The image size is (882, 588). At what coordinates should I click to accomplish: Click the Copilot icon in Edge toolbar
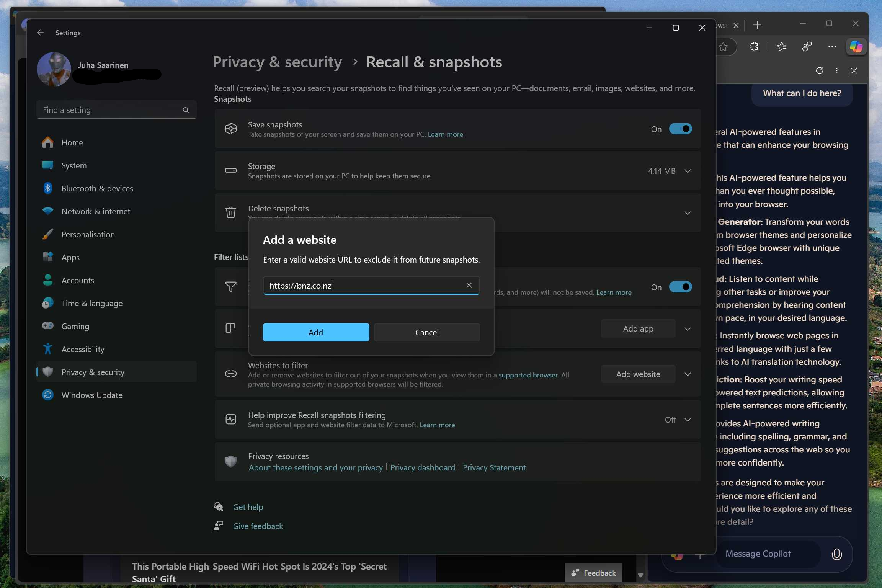coord(856,47)
